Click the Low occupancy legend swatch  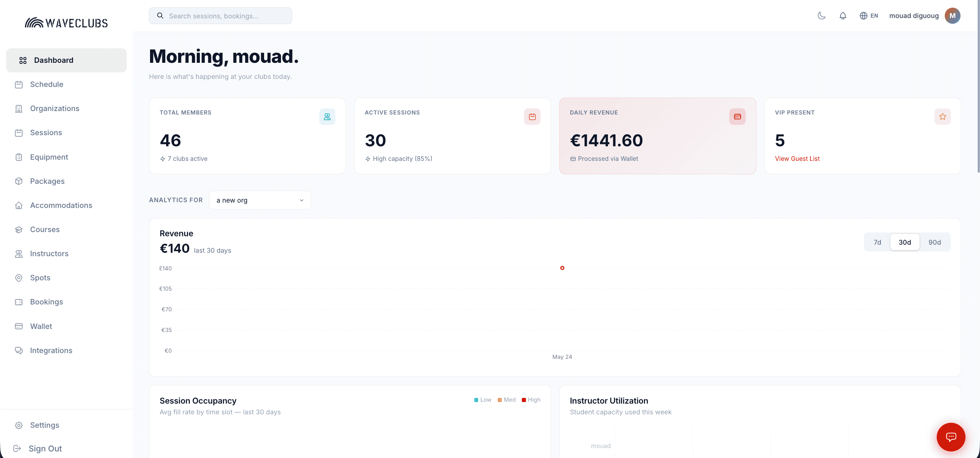tap(476, 400)
